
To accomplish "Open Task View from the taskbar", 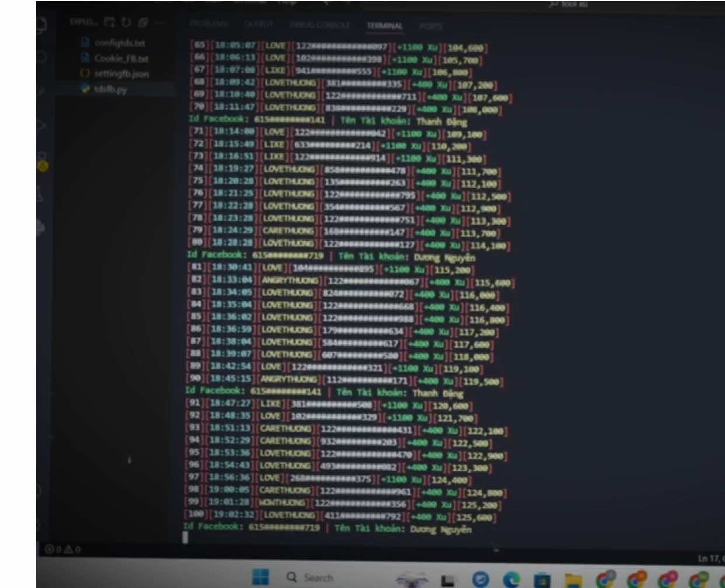I will click(x=448, y=580).
